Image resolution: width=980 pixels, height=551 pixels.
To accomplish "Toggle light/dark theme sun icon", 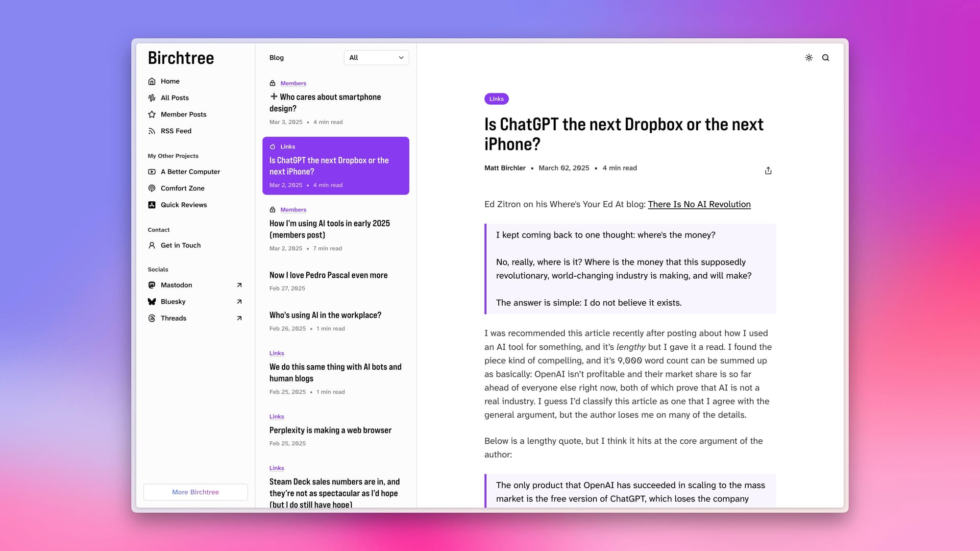I will pos(809,58).
